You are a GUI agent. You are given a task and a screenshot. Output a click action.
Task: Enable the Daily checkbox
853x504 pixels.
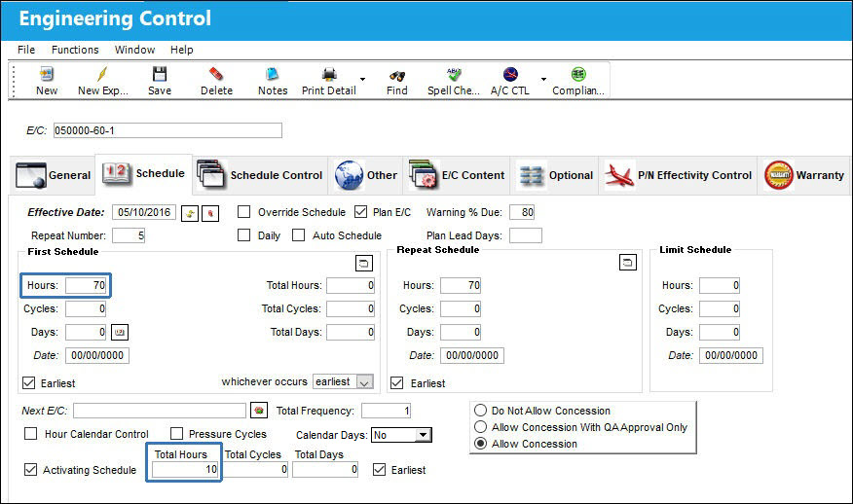point(244,234)
